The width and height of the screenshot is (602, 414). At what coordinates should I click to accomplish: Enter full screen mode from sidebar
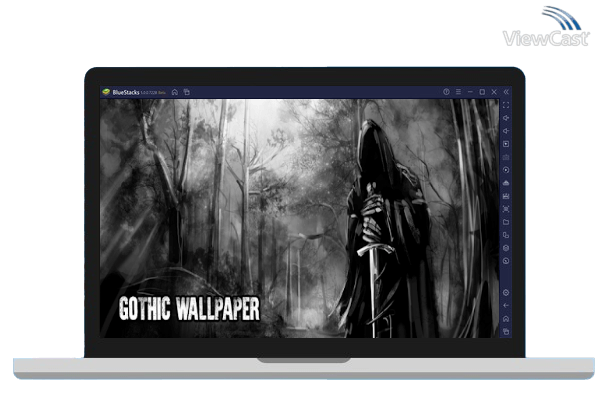506,105
